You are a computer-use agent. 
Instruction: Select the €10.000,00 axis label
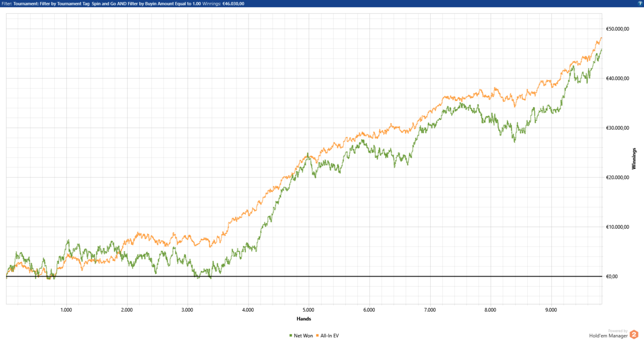617,227
